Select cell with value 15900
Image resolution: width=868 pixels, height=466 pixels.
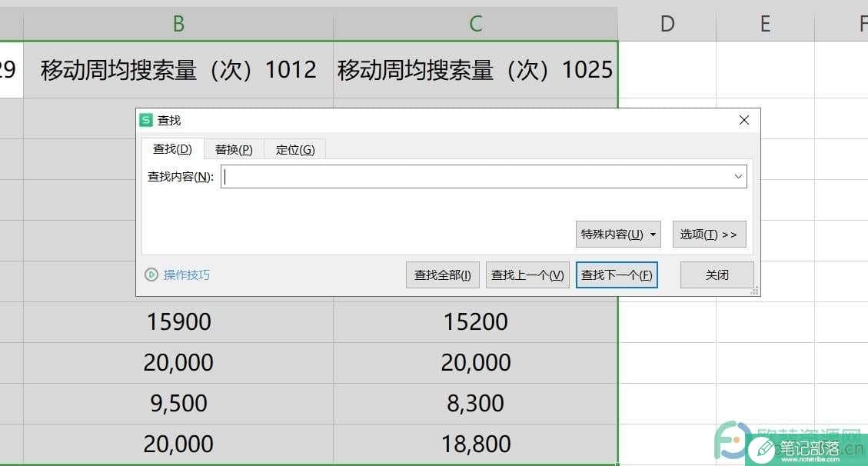(178, 321)
